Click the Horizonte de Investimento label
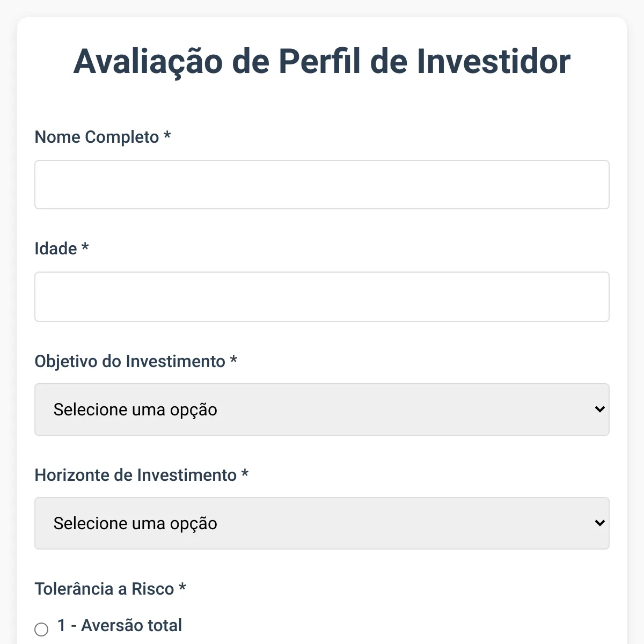 (x=135, y=475)
